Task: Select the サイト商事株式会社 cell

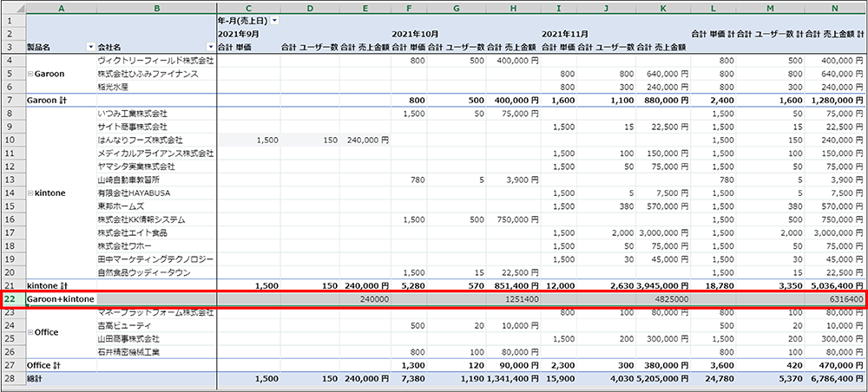Action: (156, 127)
